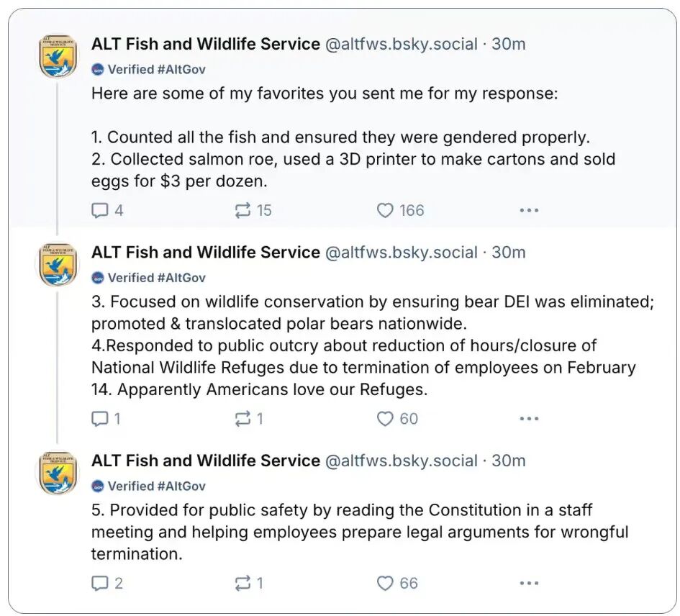This screenshot has height=616, width=680.
Task: Click the avatar on the first post
Action: point(58,56)
